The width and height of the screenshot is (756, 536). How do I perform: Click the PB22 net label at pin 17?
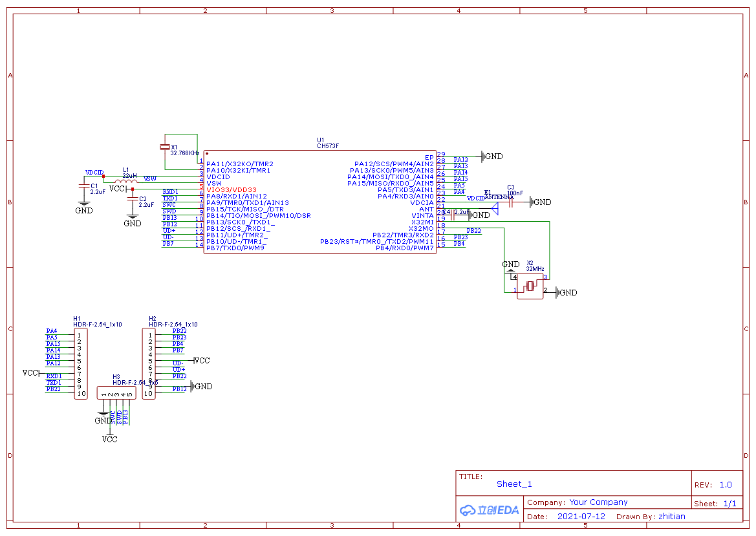click(x=473, y=231)
